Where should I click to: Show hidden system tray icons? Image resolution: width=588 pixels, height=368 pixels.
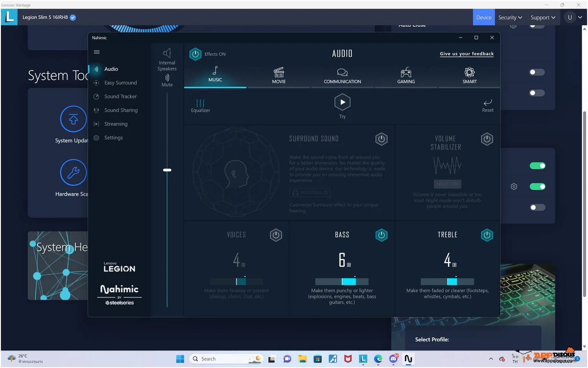click(x=491, y=359)
